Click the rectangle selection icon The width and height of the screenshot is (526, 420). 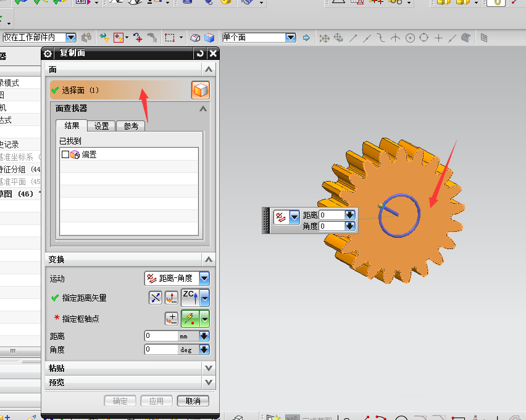point(170,38)
